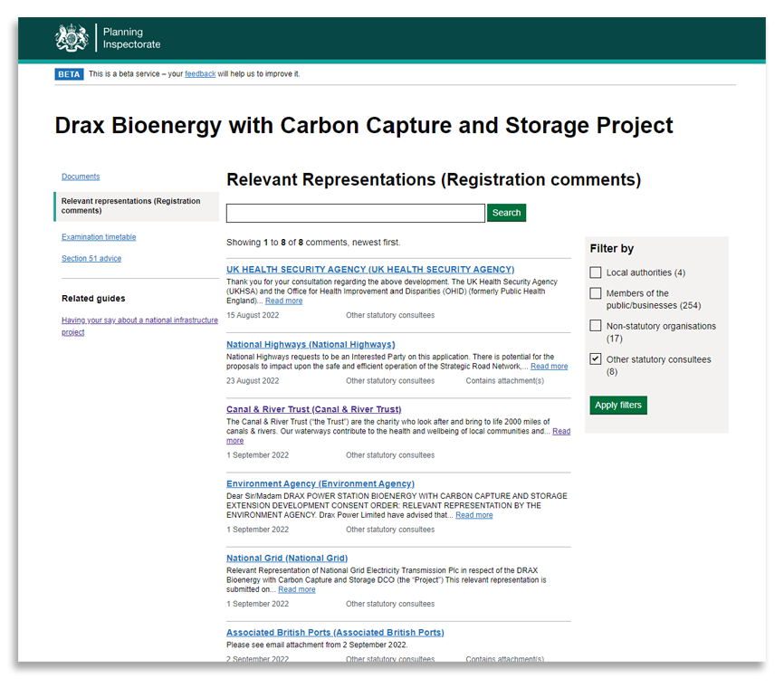Viewport: 784px width, 688px height.
Task: Click the Drax Bioenergy project title
Action: [364, 126]
